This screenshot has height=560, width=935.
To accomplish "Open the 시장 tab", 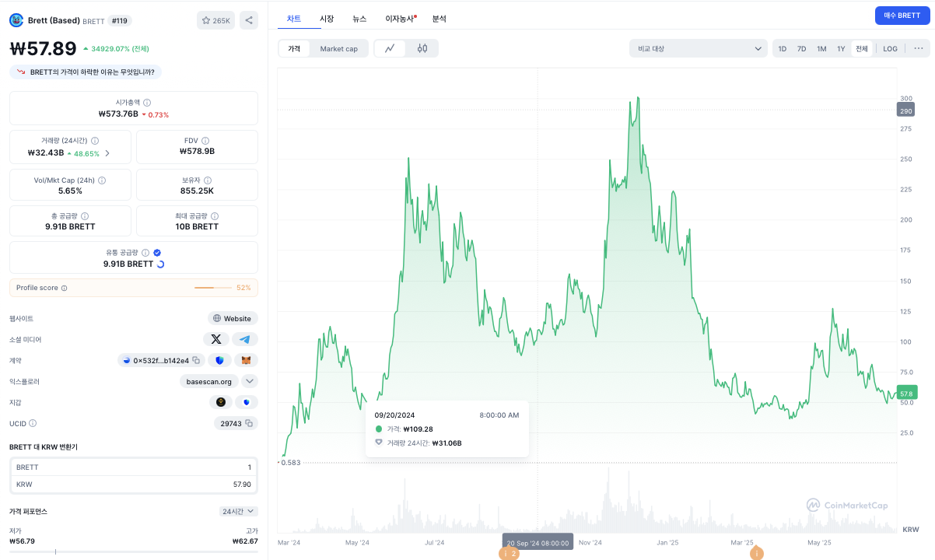I will (327, 18).
